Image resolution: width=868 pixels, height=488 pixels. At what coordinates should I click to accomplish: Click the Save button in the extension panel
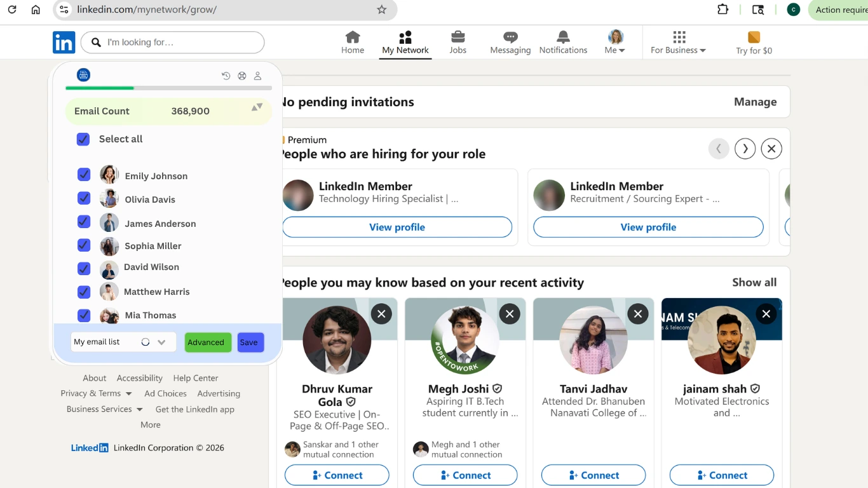pos(250,342)
